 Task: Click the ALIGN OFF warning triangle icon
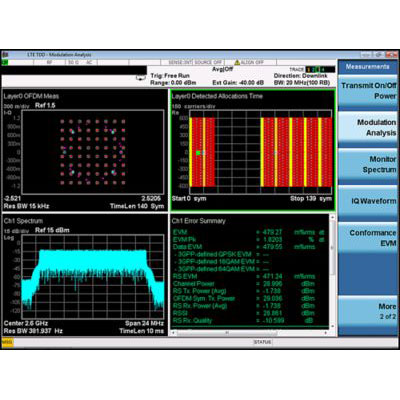click(237, 62)
